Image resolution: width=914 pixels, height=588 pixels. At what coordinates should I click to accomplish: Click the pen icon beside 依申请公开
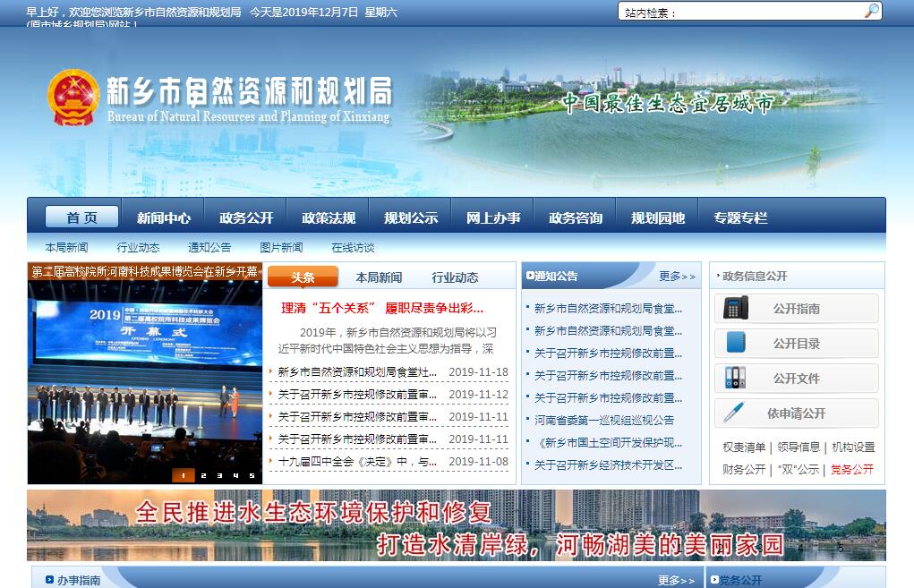734,413
